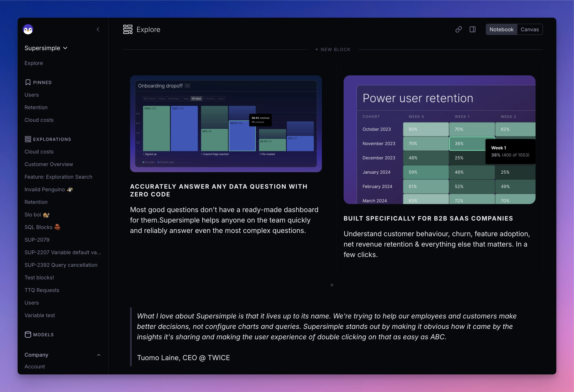The image size is (574, 392).
Task: Click the New Block button
Action: [x=332, y=49]
